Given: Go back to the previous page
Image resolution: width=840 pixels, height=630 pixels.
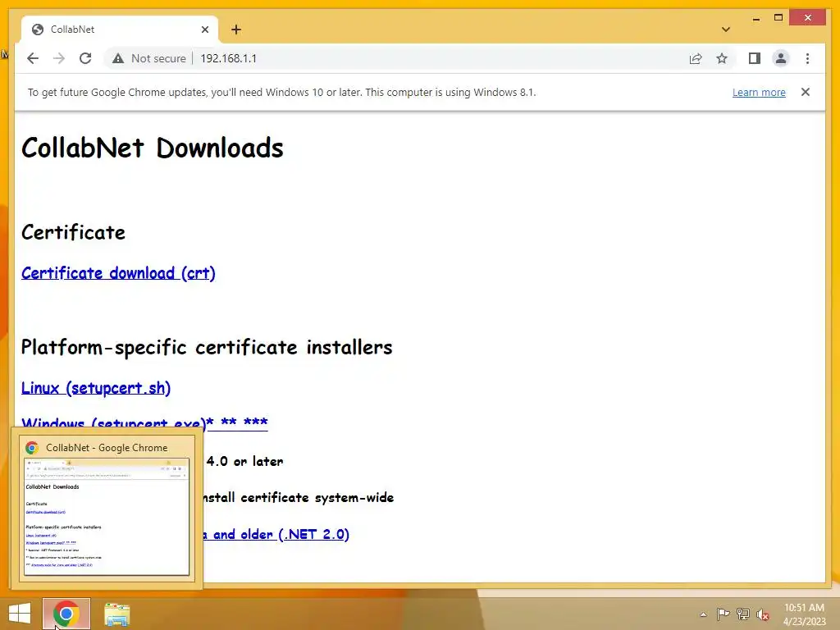Looking at the screenshot, I should pyautogui.click(x=33, y=58).
